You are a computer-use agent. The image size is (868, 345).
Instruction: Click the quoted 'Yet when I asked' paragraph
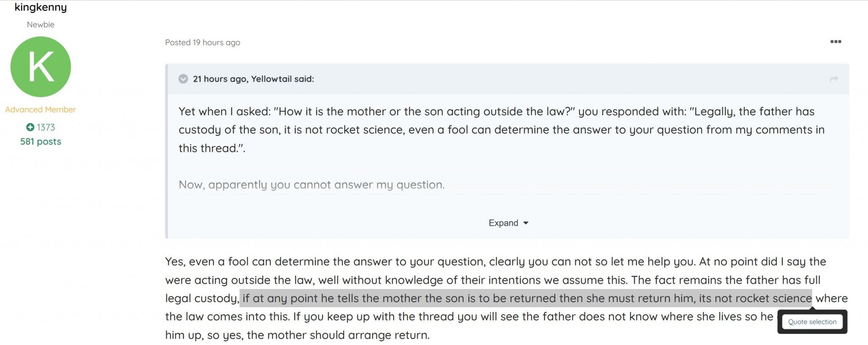[x=501, y=129]
